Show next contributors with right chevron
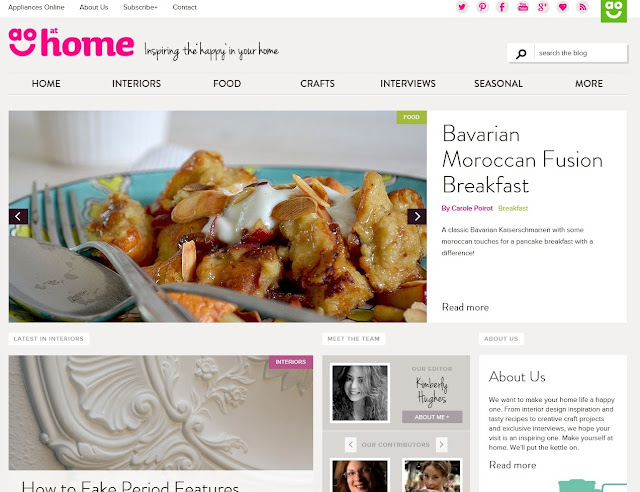640x492 pixels. click(x=441, y=444)
